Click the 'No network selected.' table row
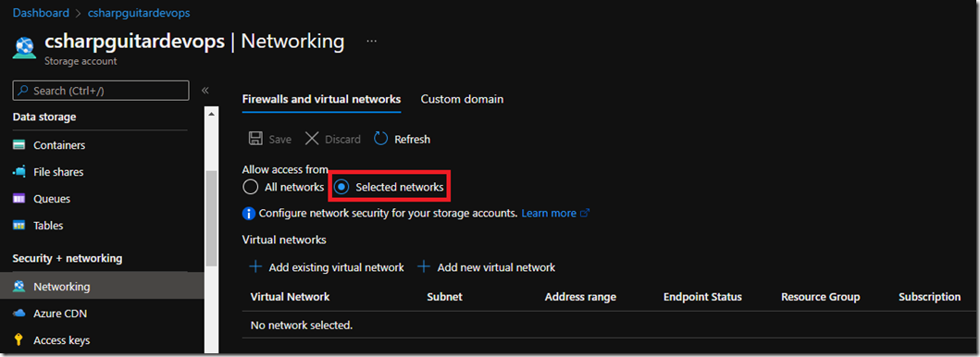The height and width of the screenshot is (357, 980). (x=609, y=326)
